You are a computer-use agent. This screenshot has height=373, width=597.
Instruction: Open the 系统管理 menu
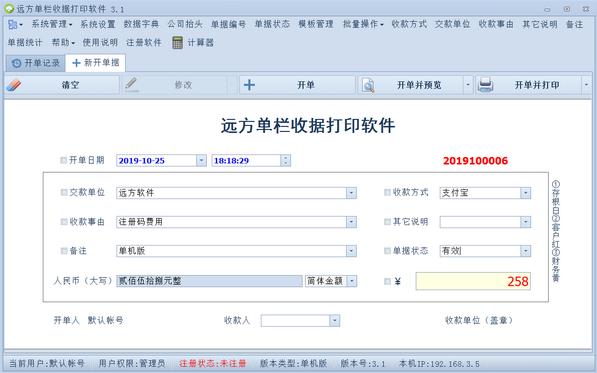point(51,24)
